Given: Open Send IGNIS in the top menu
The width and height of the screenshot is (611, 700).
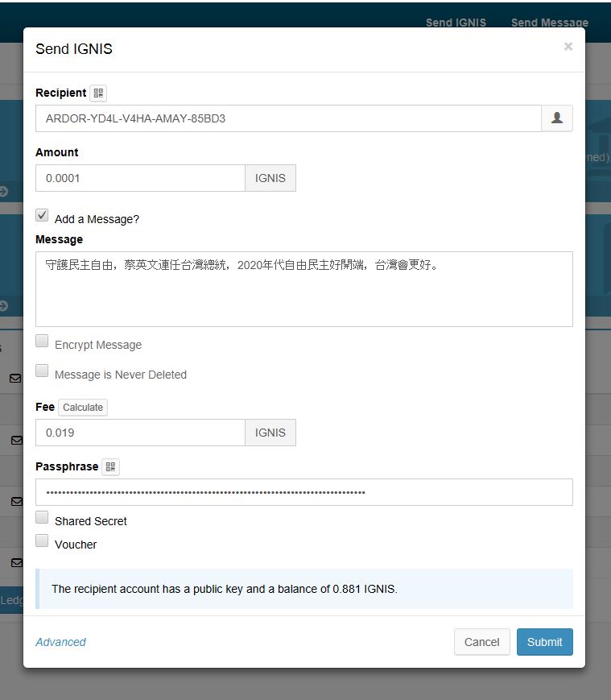Looking at the screenshot, I should (x=456, y=23).
